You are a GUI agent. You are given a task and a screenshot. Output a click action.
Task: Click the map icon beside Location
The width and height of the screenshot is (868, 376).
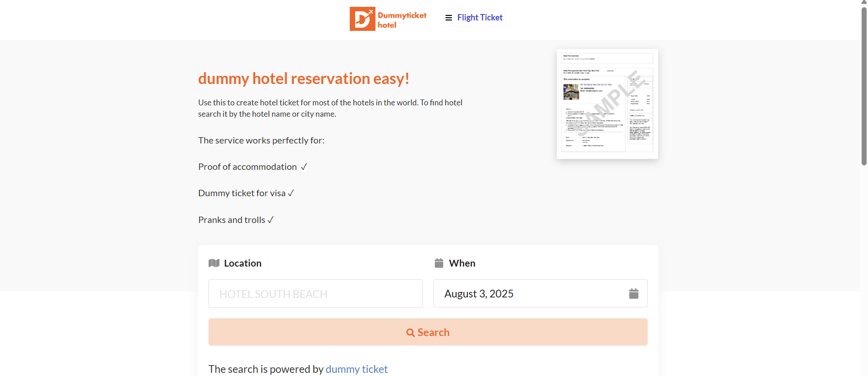214,263
